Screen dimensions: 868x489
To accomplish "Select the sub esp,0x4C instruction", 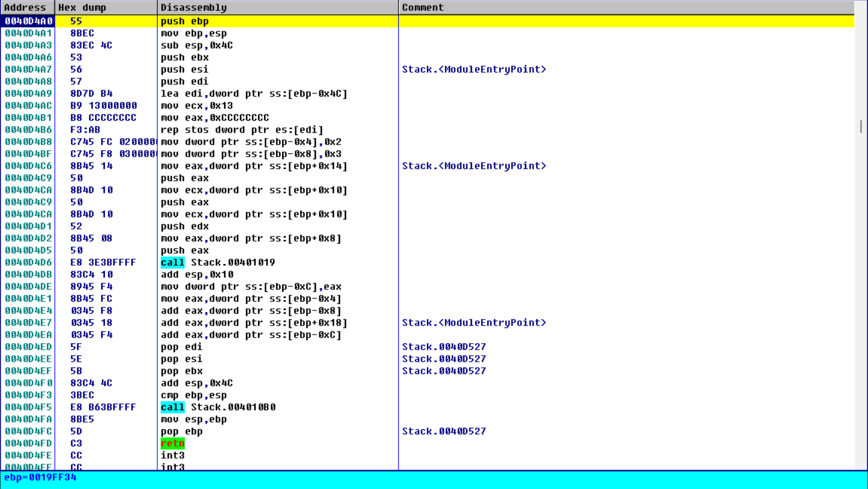I will (197, 45).
